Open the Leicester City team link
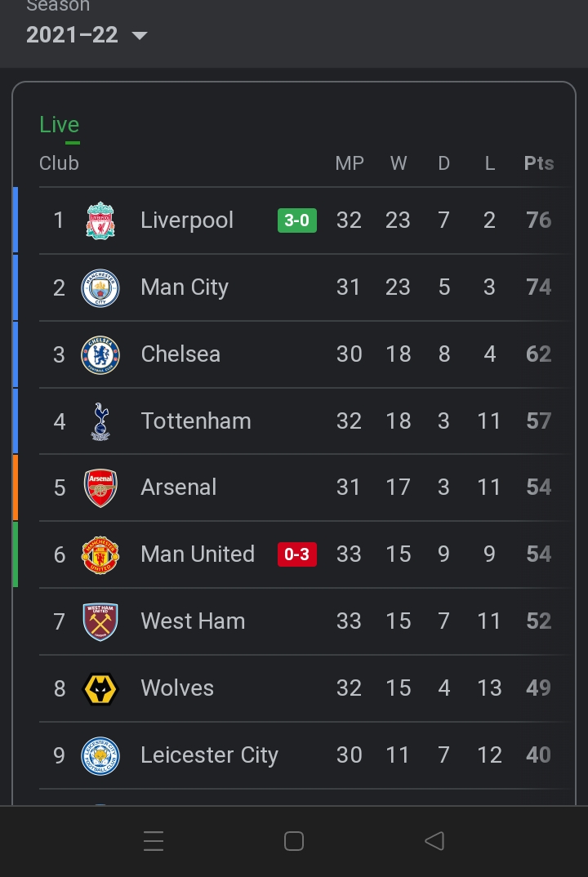 pyautogui.click(x=209, y=755)
